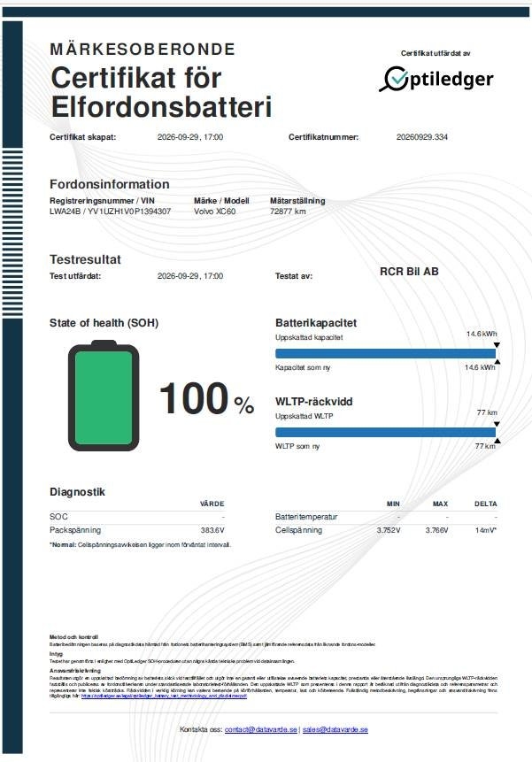Click the striped pattern on left sidebar

click(x=12, y=234)
